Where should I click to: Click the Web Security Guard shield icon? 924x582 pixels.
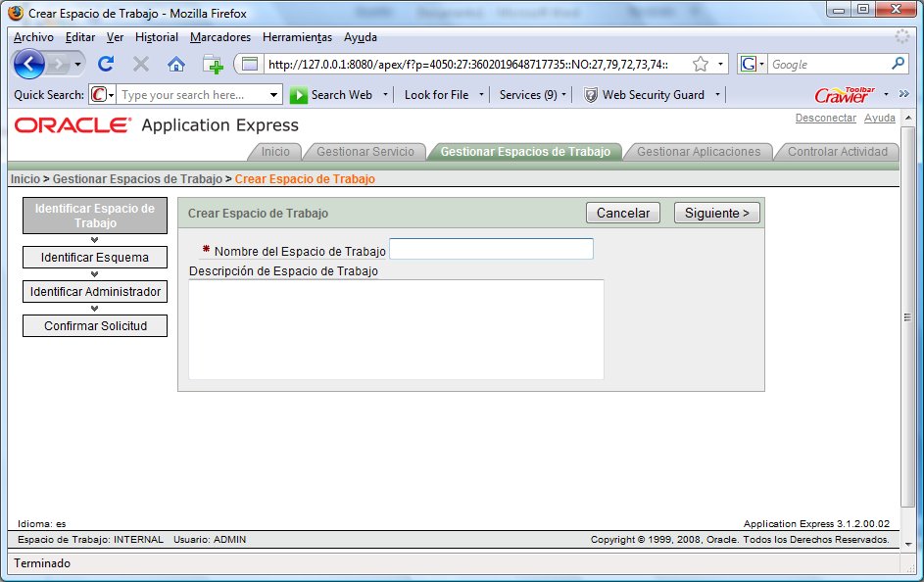tap(591, 95)
